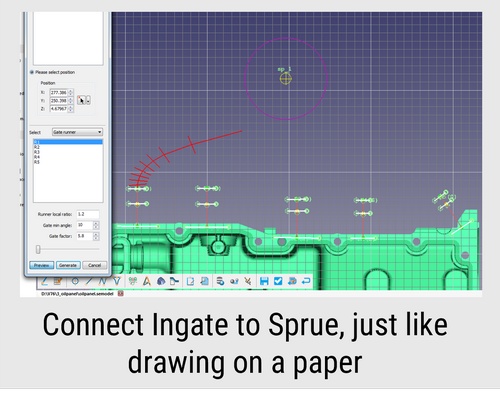The width and height of the screenshot is (500, 400).
Task: Select the letter A text tool icon
Action: (147, 281)
